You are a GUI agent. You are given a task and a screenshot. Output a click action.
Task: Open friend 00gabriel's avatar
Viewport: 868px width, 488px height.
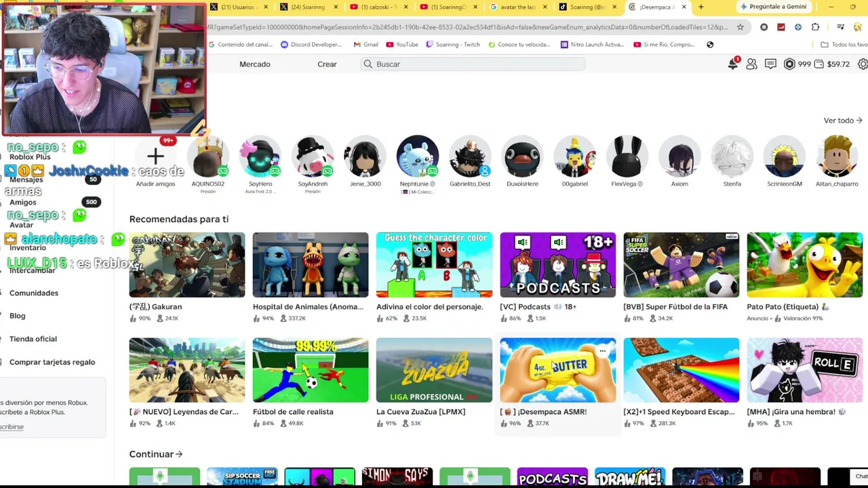[x=574, y=157]
